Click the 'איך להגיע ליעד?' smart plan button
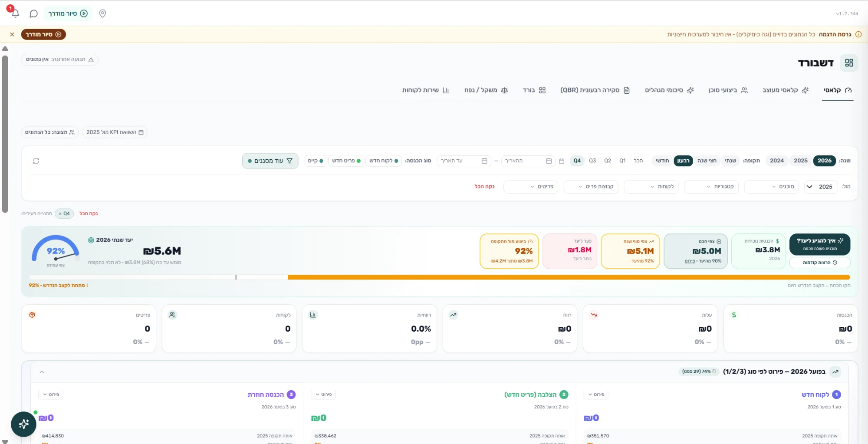The height and width of the screenshot is (444, 868). [820, 244]
